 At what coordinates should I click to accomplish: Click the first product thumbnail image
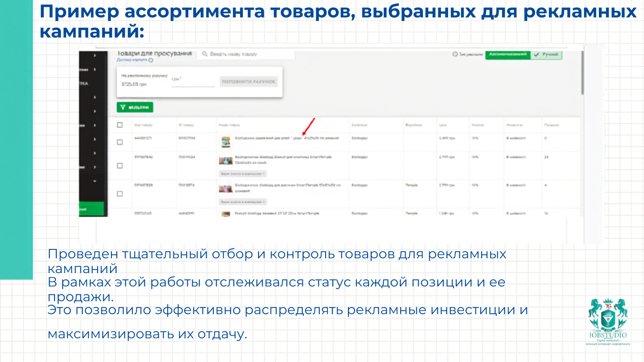pos(226,142)
